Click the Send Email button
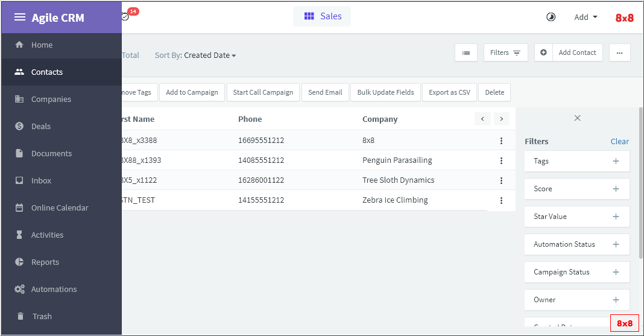 tap(325, 92)
